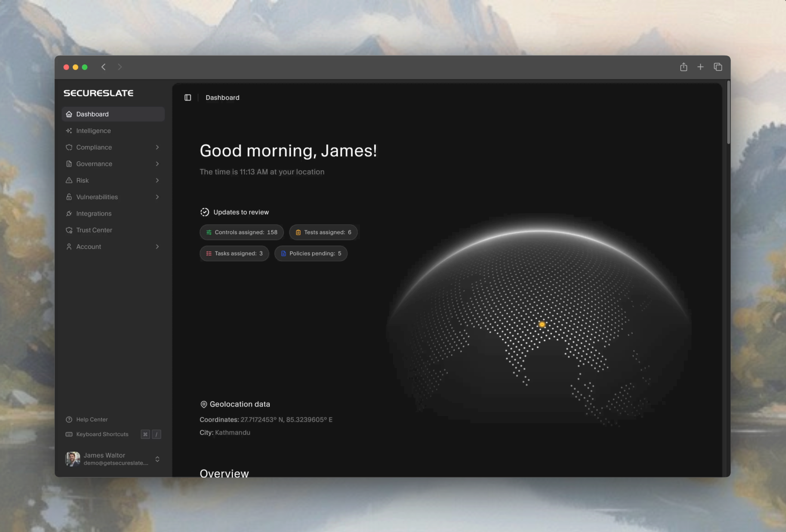The height and width of the screenshot is (532, 786).
Task: Click James Waltor's avatar photo
Action: tap(73, 459)
